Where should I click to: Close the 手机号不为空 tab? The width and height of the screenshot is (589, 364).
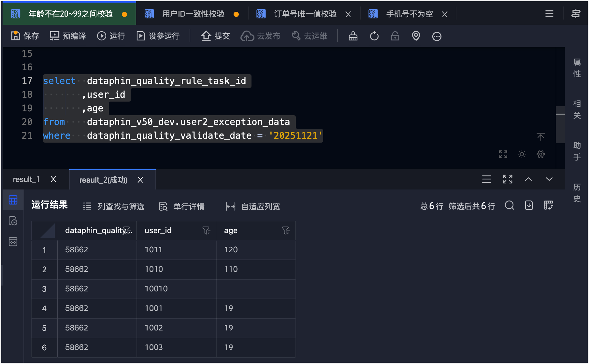pyautogui.click(x=445, y=14)
